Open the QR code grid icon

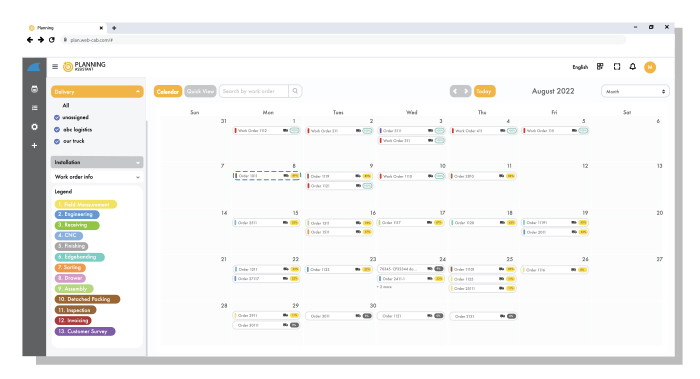pyautogui.click(x=600, y=67)
